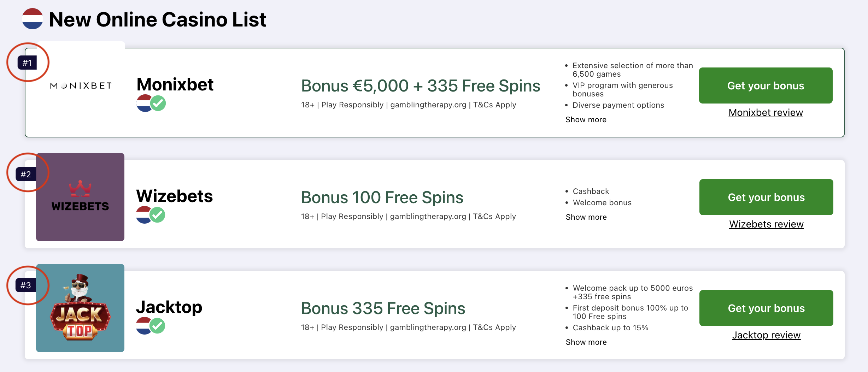Click the green verified checkmark under Monixbet
The width and height of the screenshot is (868, 372).
[158, 103]
